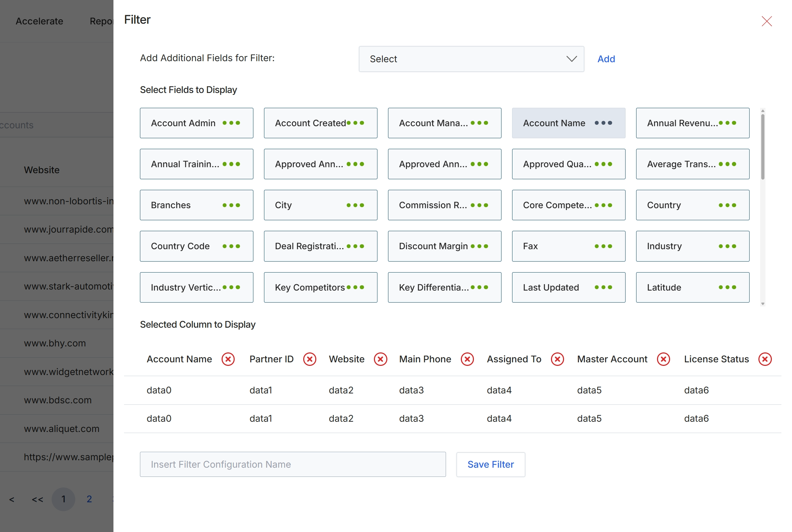This screenshot has height=532, width=792.
Task: Remove the Master Account selected column
Action: 663,359
